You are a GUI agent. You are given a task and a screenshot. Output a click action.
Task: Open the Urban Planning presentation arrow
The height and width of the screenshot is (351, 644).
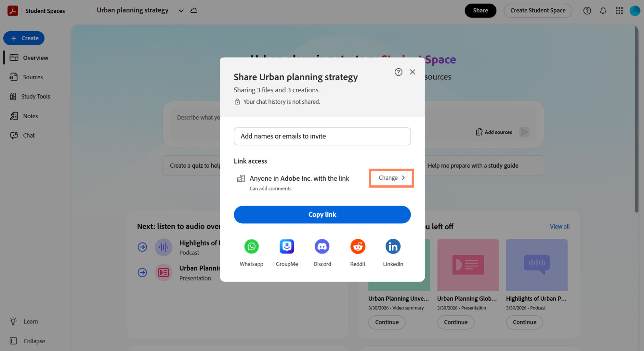[142, 272]
